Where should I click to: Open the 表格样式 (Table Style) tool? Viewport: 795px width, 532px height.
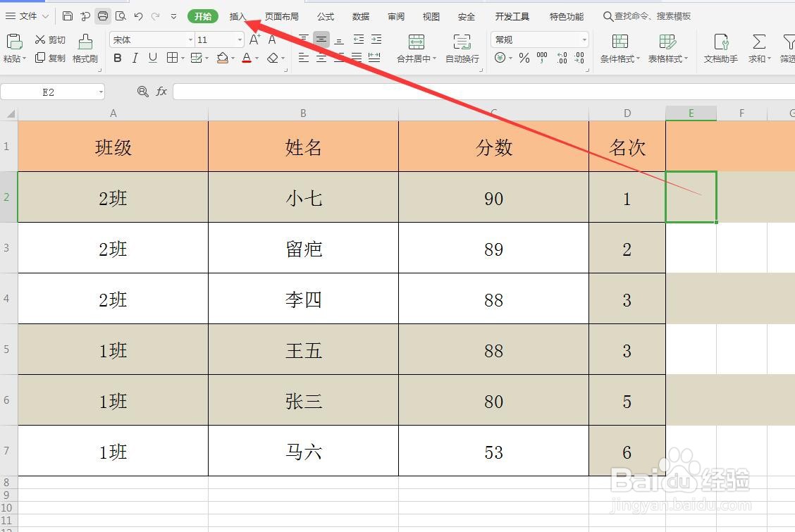[667, 49]
